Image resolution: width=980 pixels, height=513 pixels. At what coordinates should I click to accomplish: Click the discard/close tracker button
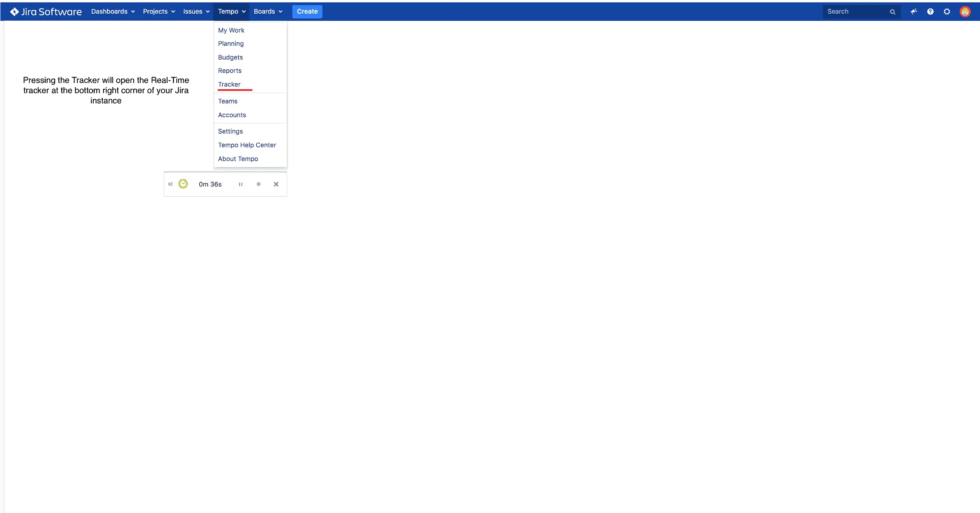click(276, 184)
